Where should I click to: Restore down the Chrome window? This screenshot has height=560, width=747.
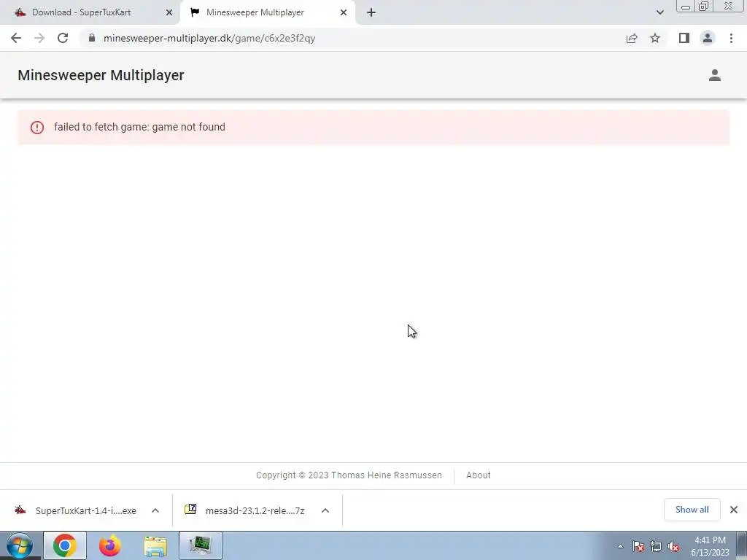coord(704,6)
